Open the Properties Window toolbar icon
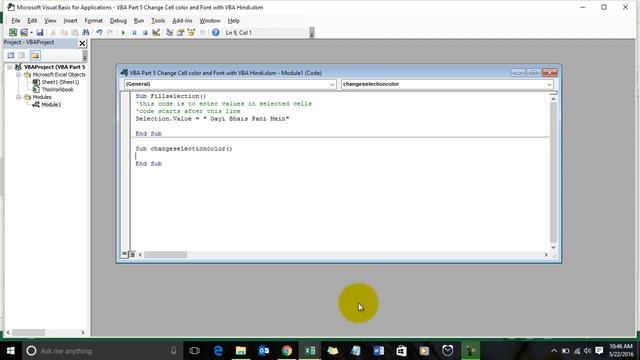 [180, 32]
